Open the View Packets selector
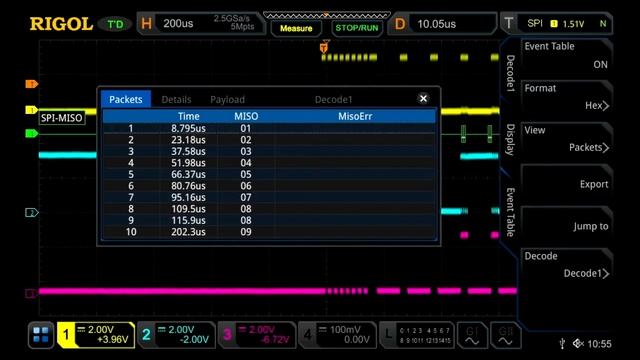Viewport: 640px width, 360px height. [566, 140]
